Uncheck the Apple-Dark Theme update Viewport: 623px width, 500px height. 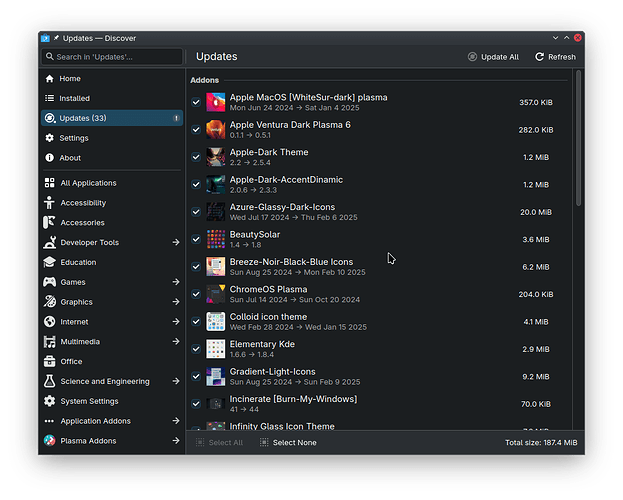tap(196, 157)
